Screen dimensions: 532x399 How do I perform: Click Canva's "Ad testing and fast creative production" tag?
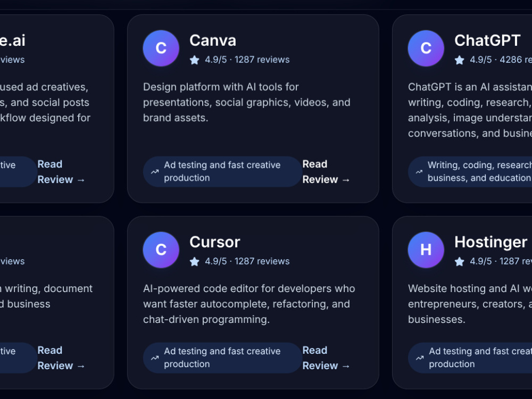[222, 172]
